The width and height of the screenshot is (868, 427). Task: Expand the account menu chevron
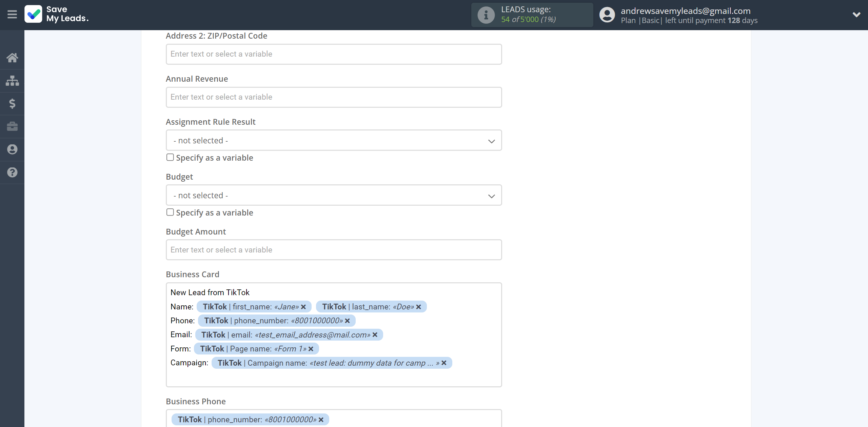click(x=856, y=15)
